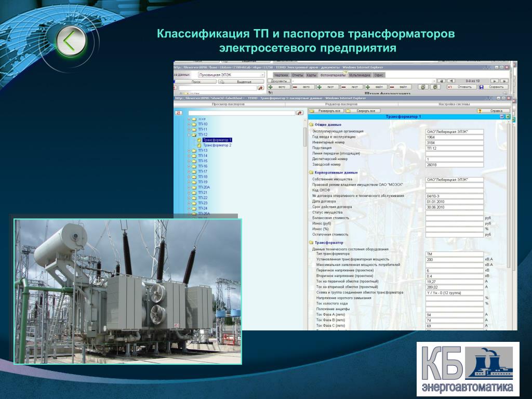Click the transformer substation photo
This screenshot has height=399, width=532.
(x=128, y=291)
